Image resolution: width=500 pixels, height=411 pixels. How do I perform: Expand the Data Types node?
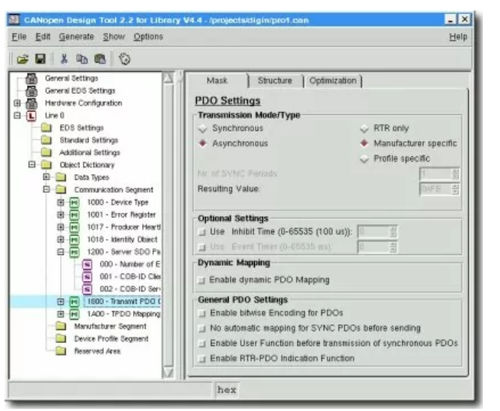coord(46,177)
